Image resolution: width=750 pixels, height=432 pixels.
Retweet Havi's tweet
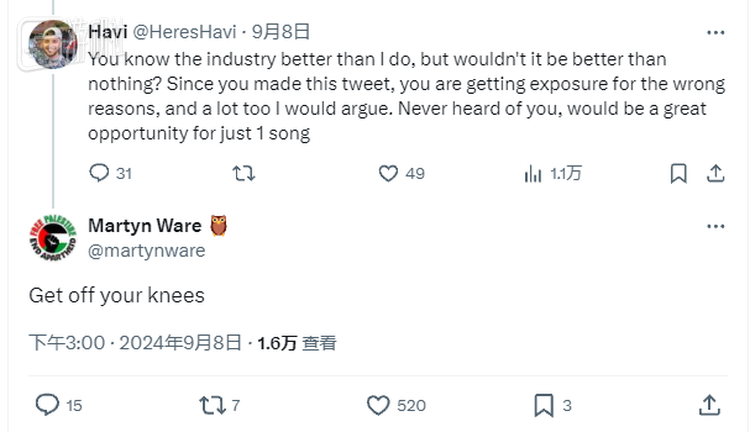[243, 173]
